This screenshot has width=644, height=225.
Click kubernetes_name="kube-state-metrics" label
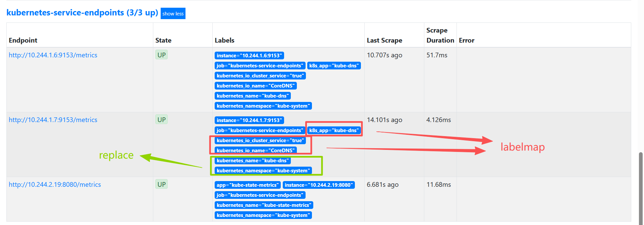264,205
